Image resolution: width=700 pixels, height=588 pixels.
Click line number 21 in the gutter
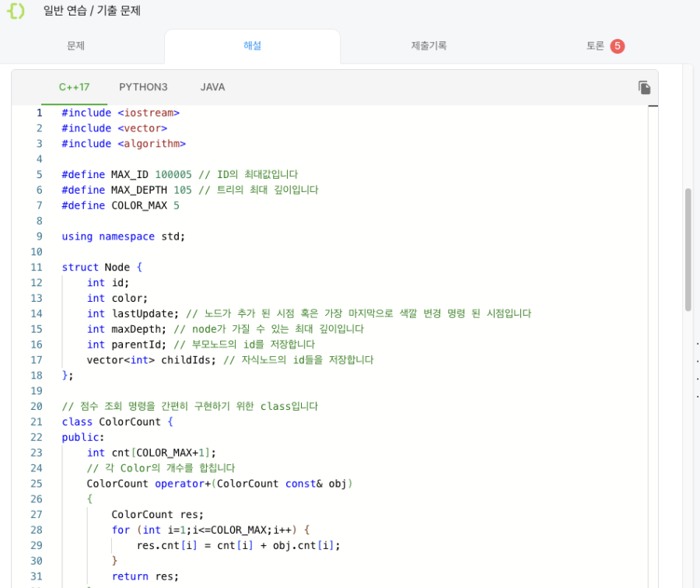37,422
